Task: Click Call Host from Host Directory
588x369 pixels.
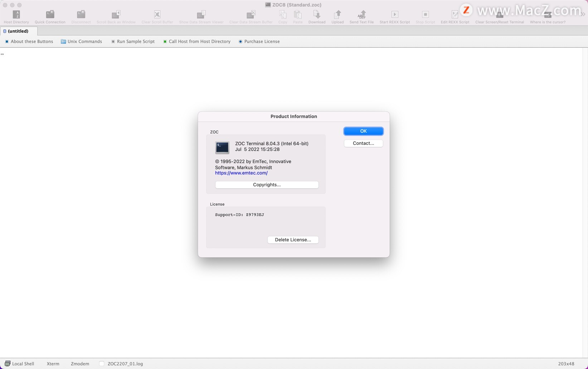Action: click(x=197, y=41)
